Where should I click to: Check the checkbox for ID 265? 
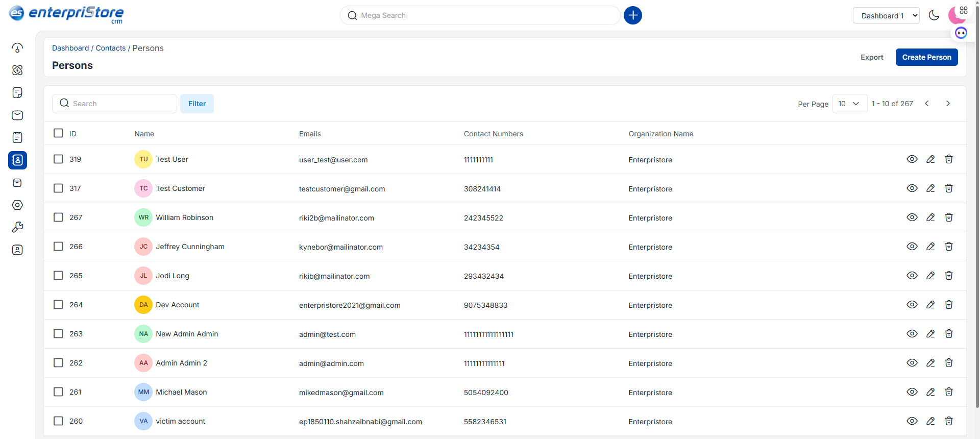tap(58, 276)
